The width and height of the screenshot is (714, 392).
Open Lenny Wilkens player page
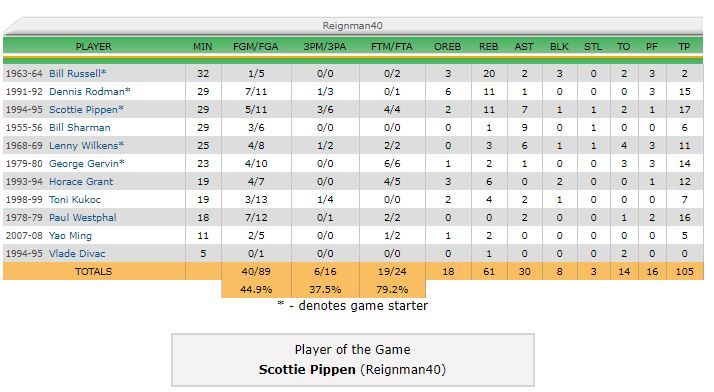pyautogui.click(x=83, y=146)
